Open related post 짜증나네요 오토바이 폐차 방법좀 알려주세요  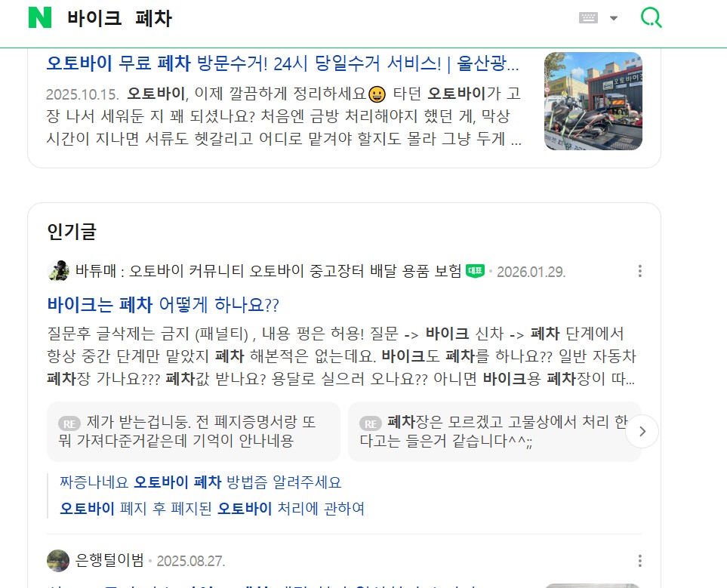coord(200,482)
